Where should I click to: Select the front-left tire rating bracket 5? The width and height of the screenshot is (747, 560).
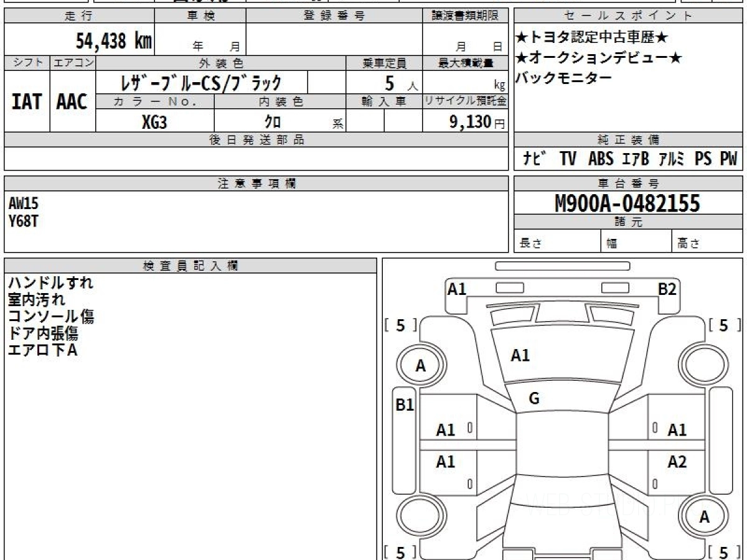pos(401,325)
